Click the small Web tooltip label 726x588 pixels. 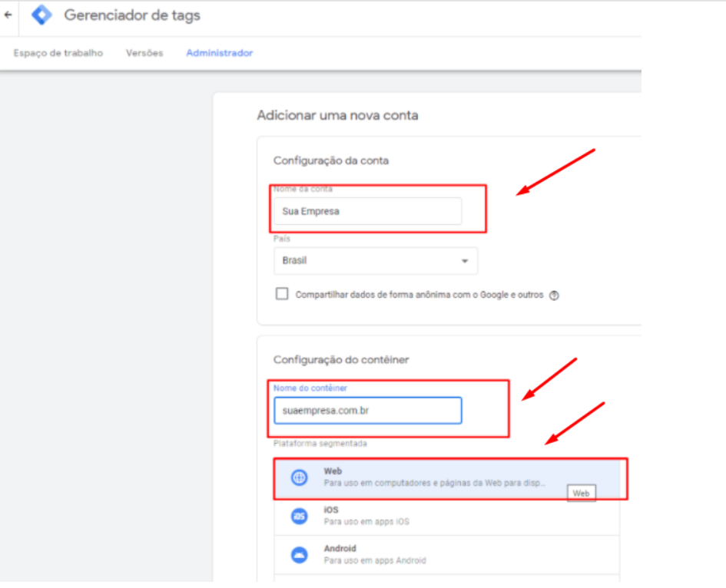pyautogui.click(x=582, y=494)
